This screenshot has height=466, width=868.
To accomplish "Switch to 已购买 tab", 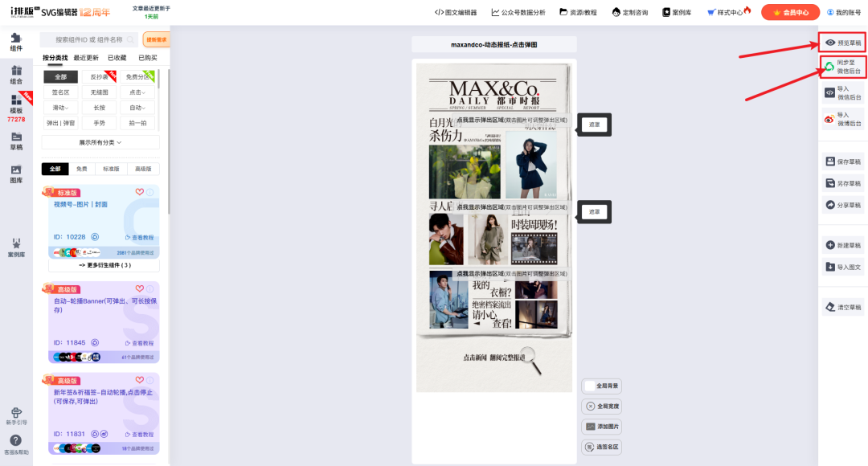I will click(147, 58).
